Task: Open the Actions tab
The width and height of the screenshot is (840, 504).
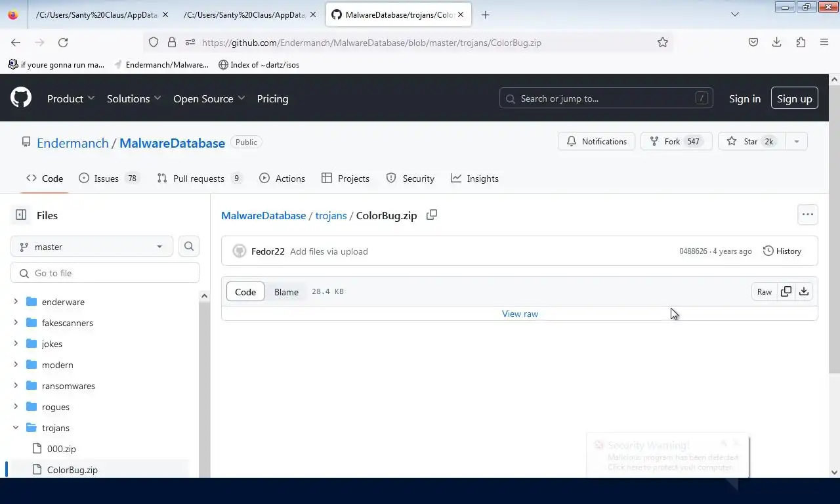Action: point(282,178)
